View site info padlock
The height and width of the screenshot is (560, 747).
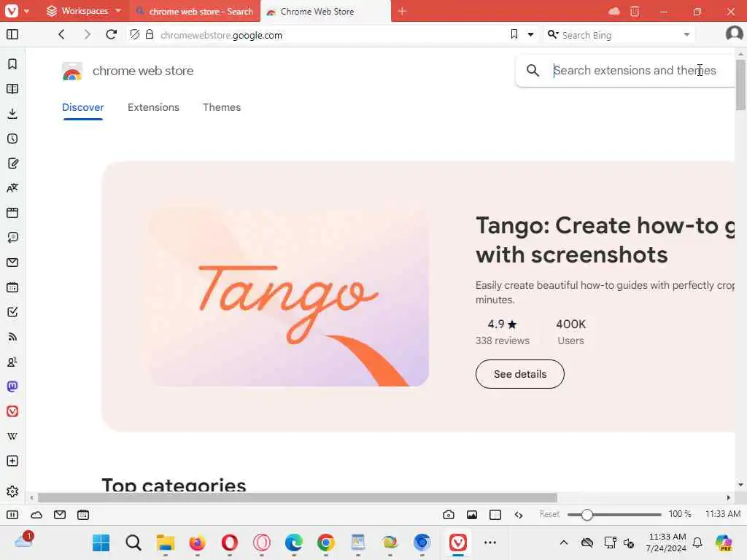[150, 34]
